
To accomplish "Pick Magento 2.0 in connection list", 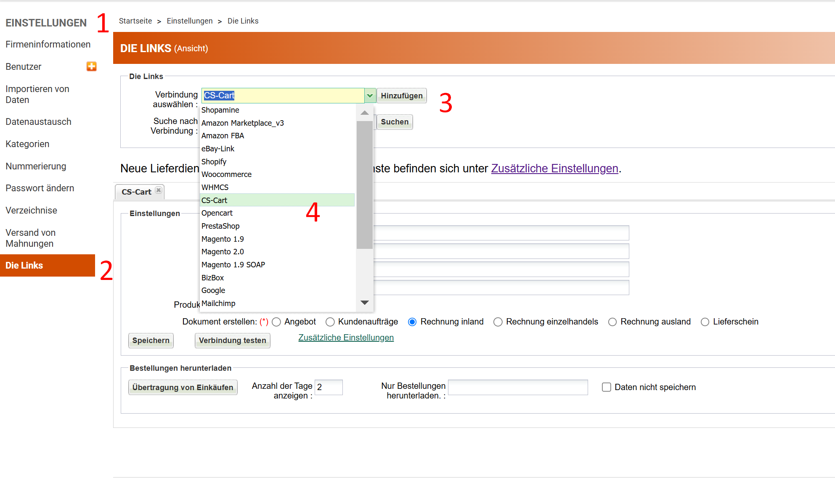I will point(223,252).
